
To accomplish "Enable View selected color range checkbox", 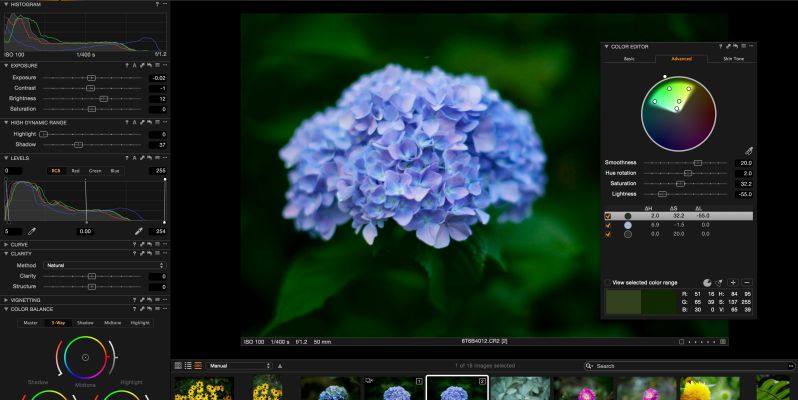I will click(608, 283).
